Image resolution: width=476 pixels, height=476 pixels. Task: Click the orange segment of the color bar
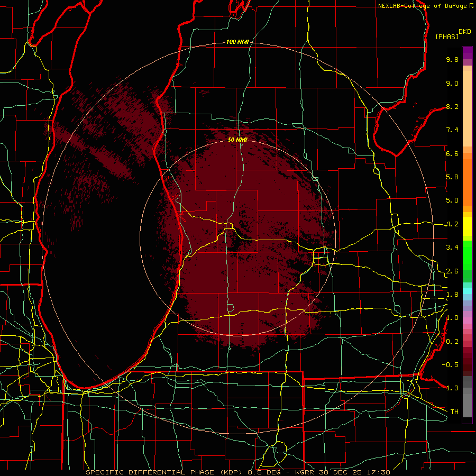pos(467,182)
